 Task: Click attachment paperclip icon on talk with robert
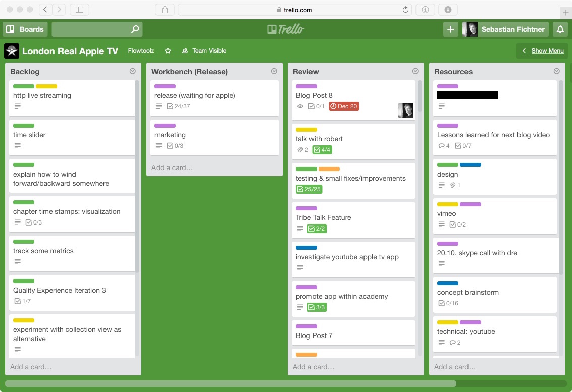300,150
